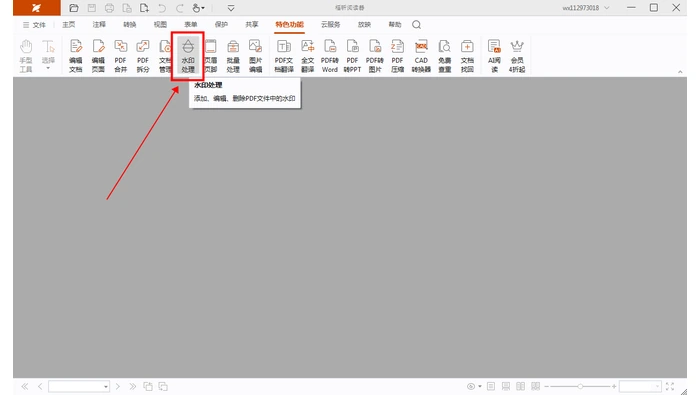Click the search magnifier in tab bar

tap(417, 25)
